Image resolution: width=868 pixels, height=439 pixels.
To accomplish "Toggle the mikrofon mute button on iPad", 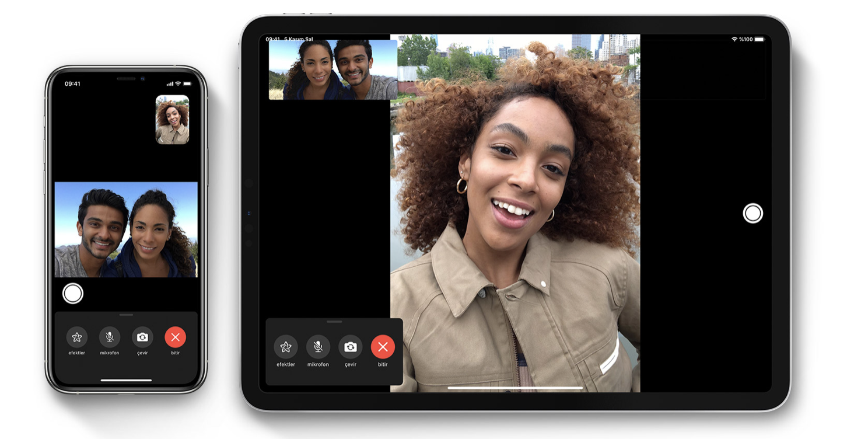I will point(318,347).
